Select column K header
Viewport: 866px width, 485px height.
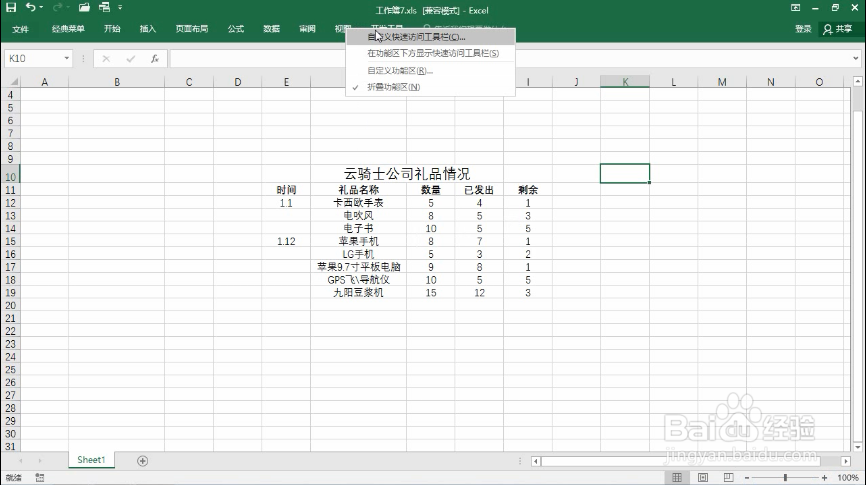click(x=625, y=82)
